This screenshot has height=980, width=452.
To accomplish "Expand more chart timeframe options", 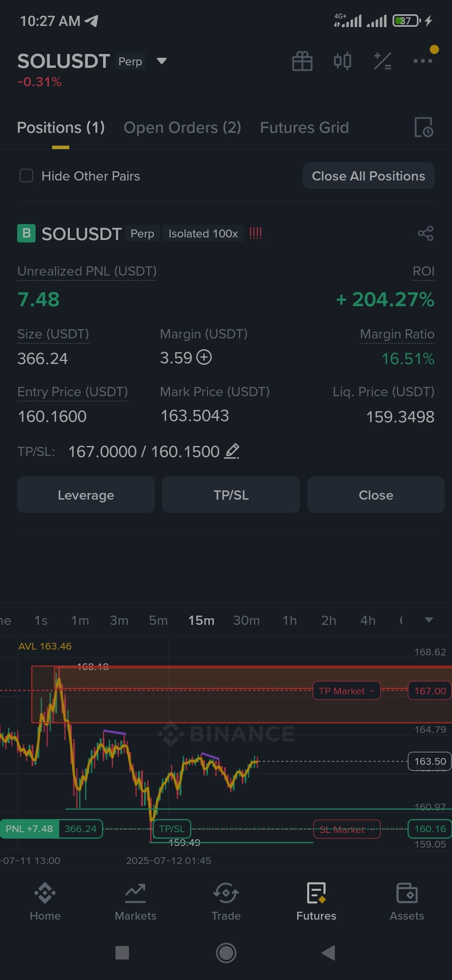I will pyautogui.click(x=429, y=620).
